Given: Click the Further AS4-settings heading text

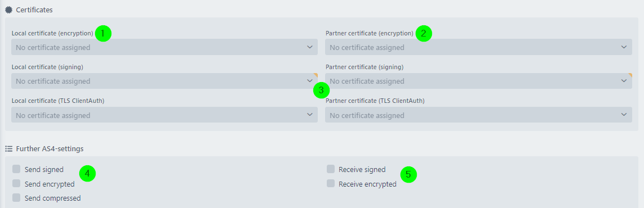Looking at the screenshot, I should tap(49, 148).
